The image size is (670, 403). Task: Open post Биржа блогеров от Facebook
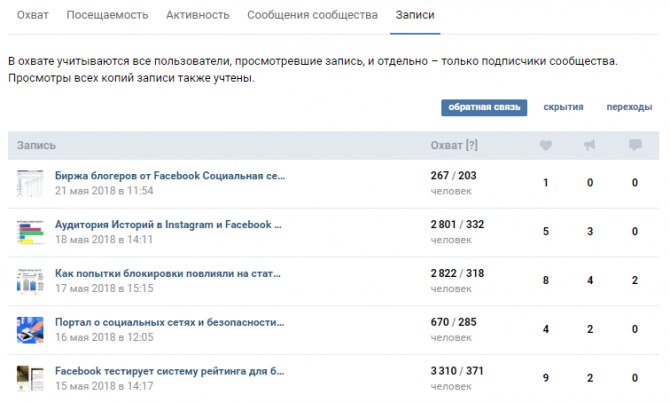pos(170,176)
